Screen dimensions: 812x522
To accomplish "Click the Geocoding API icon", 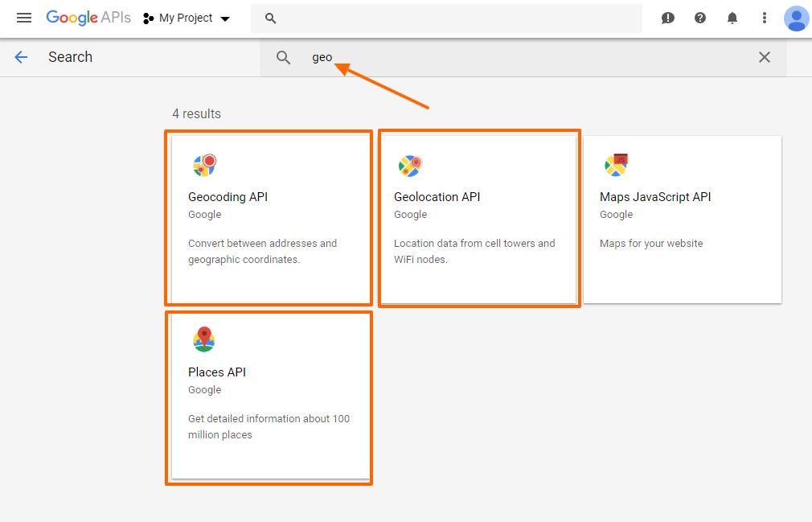I will coord(204,165).
